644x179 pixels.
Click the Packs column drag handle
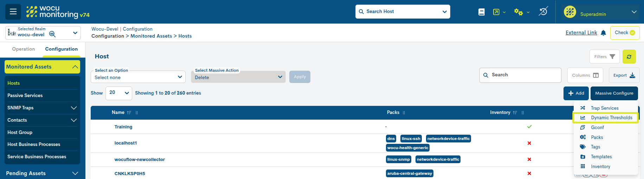404,113
